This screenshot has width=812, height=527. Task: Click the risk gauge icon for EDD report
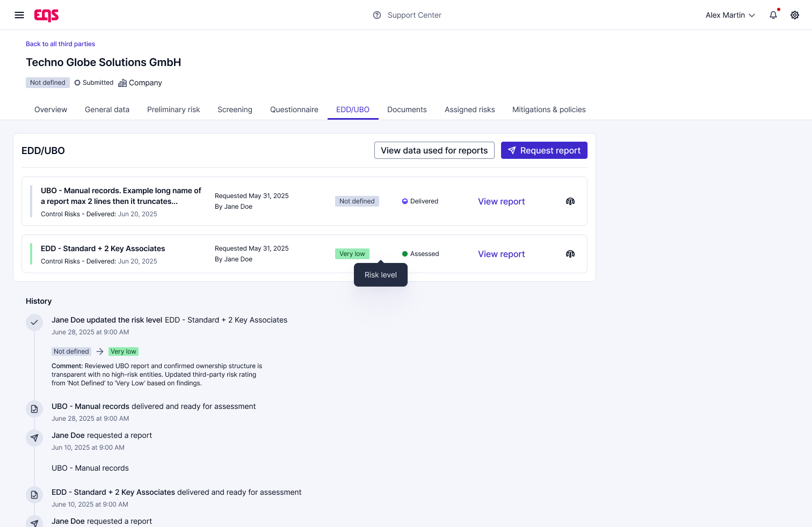coord(570,254)
